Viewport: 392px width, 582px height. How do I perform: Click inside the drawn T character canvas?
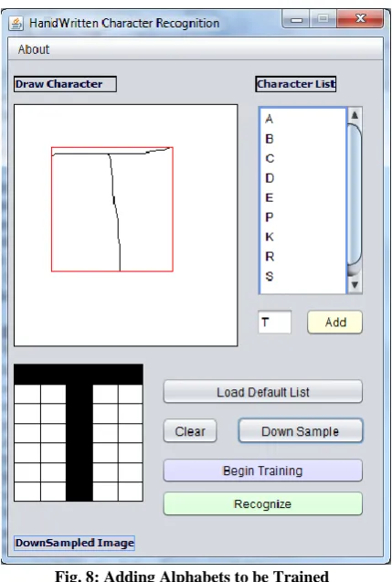tap(126, 226)
